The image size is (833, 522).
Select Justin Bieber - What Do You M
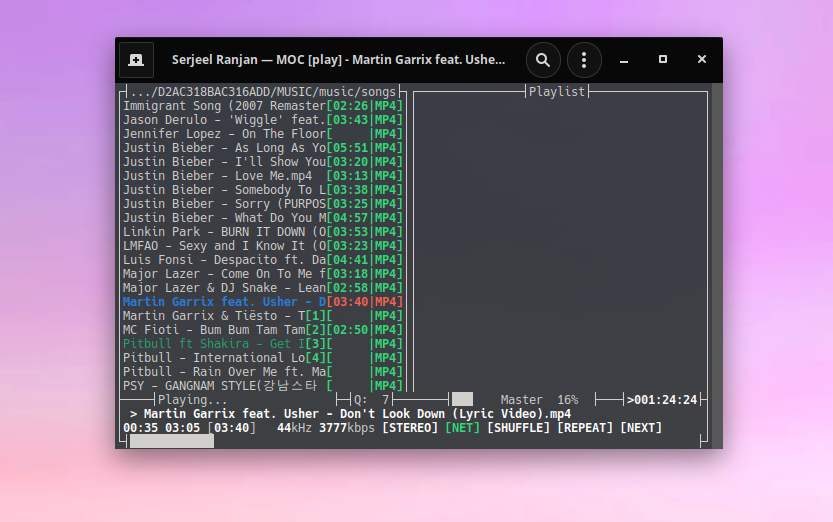point(262,218)
